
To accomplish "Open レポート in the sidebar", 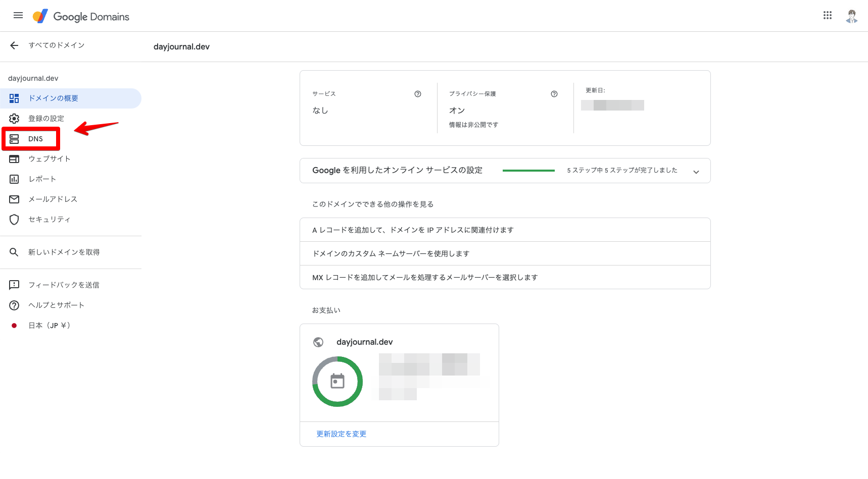I will coord(71,179).
